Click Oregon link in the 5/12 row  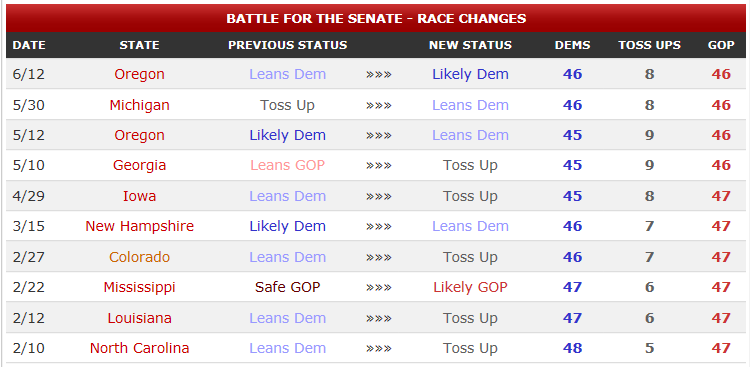[139, 135]
